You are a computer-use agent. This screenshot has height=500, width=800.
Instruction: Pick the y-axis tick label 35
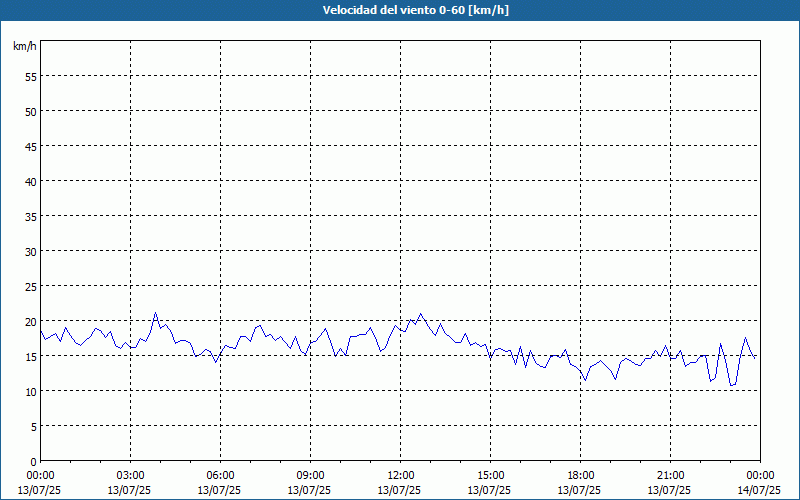[31, 216]
